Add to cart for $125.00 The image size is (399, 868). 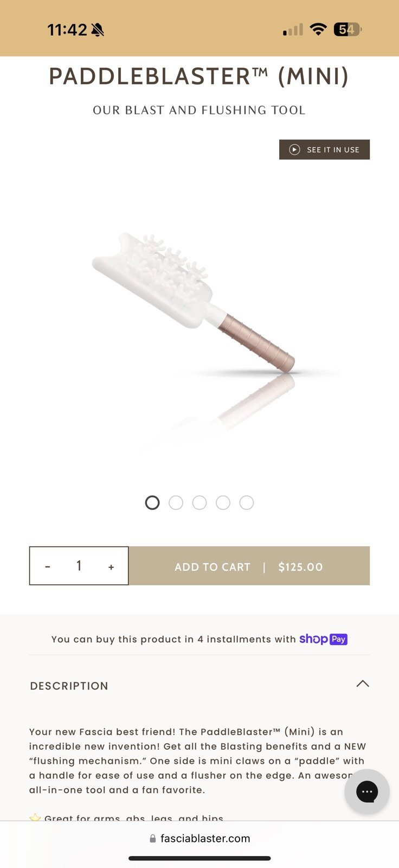pos(249,566)
